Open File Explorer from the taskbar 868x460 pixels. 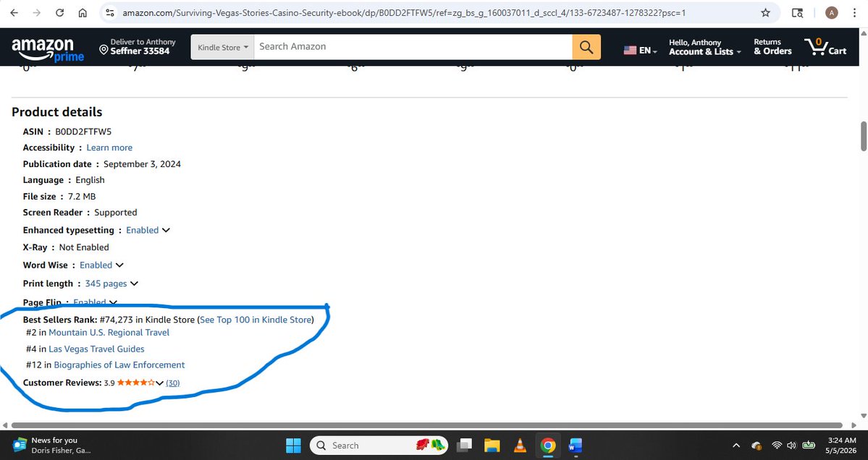click(492, 446)
